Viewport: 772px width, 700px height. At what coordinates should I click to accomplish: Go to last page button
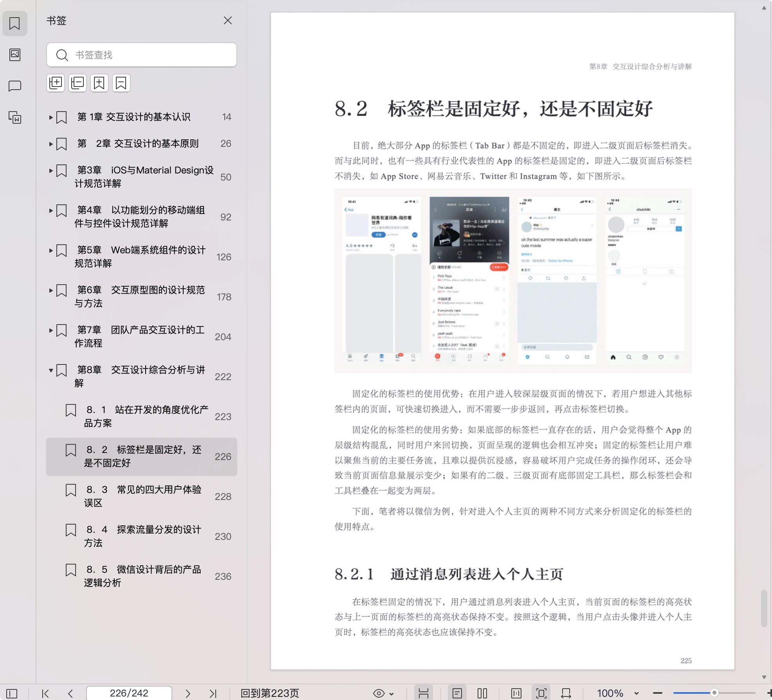click(213, 693)
